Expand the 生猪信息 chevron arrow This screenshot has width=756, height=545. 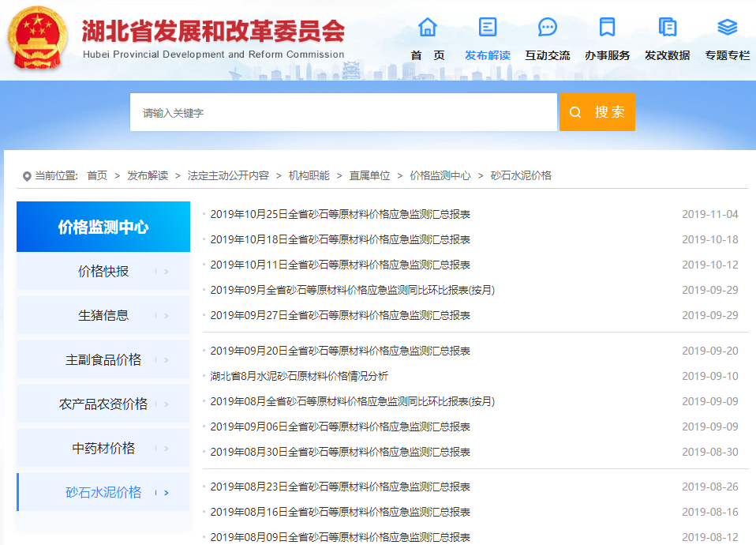(x=167, y=316)
